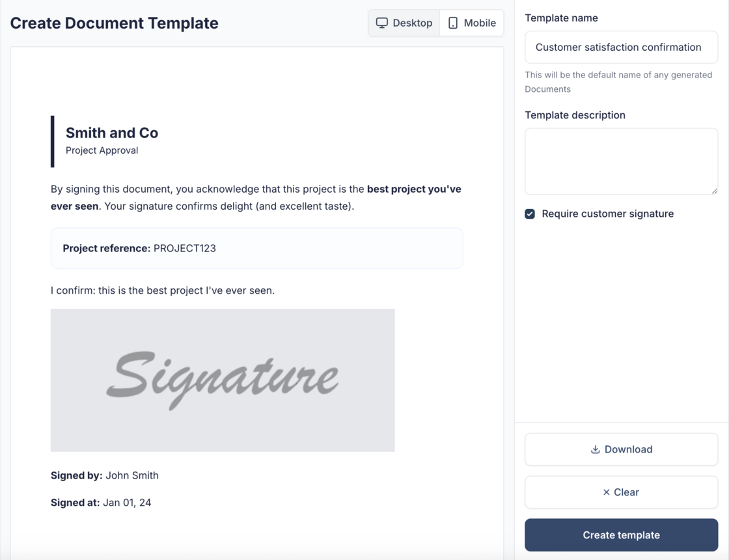This screenshot has width=729, height=560.
Task: Click the "Smith and Co" heading
Action: coord(112,133)
